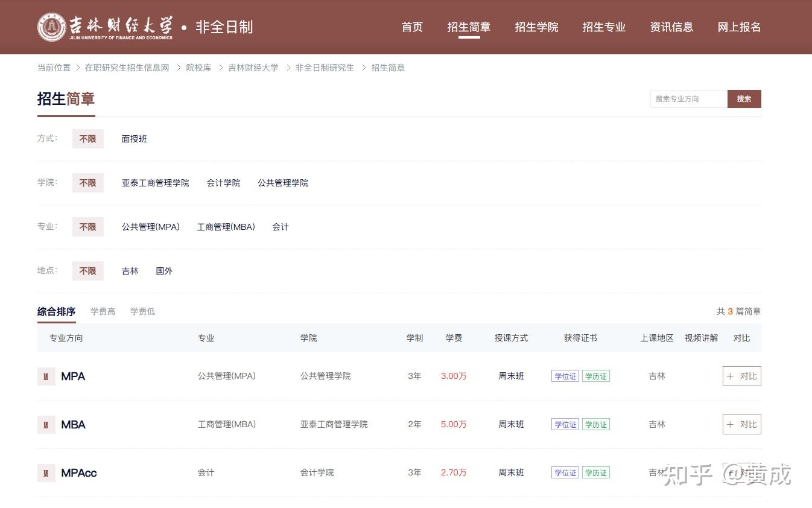Click the MPA row school icon

pos(46,376)
